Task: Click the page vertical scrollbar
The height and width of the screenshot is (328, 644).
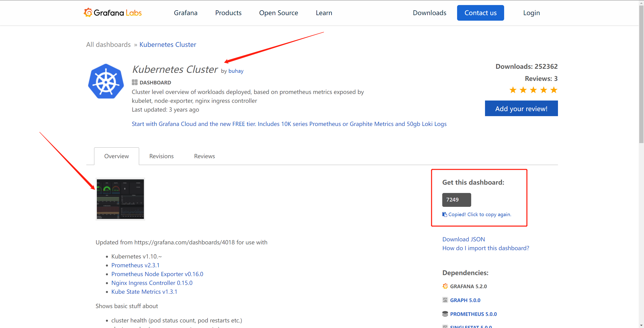Action: pos(641,76)
